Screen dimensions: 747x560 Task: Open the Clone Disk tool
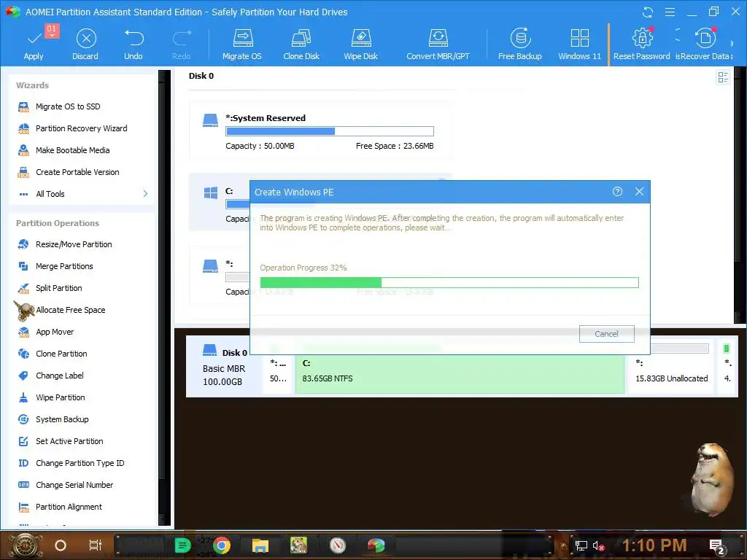(x=301, y=44)
